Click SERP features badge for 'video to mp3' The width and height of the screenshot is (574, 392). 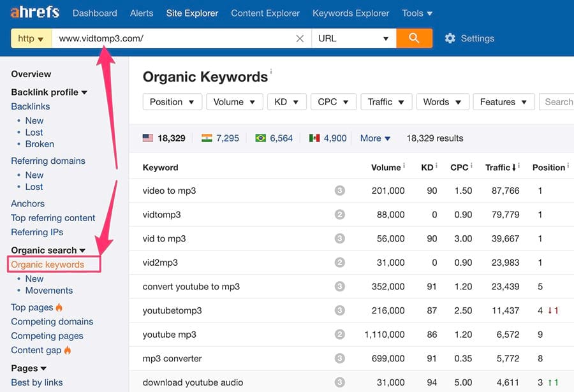[339, 191]
